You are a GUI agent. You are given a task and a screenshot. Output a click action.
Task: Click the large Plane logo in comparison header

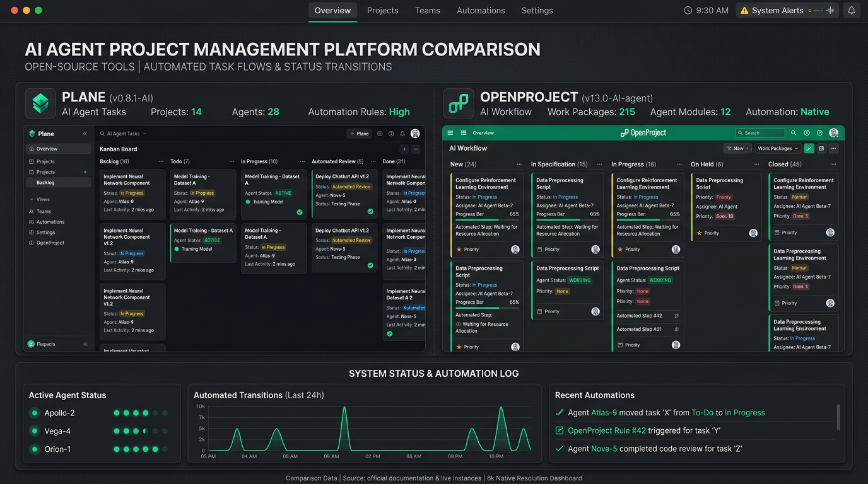click(x=40, y=103)
